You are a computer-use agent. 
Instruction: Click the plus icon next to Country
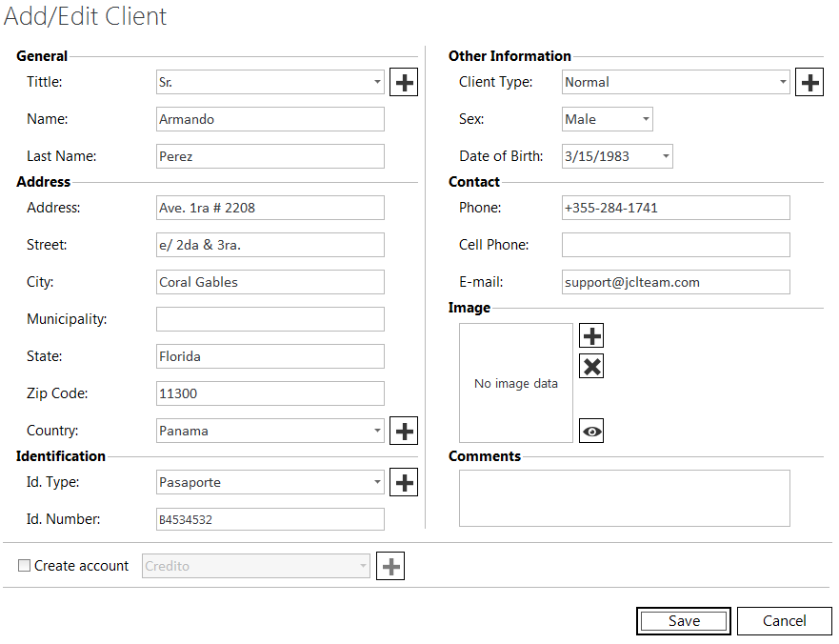(404, 432)
